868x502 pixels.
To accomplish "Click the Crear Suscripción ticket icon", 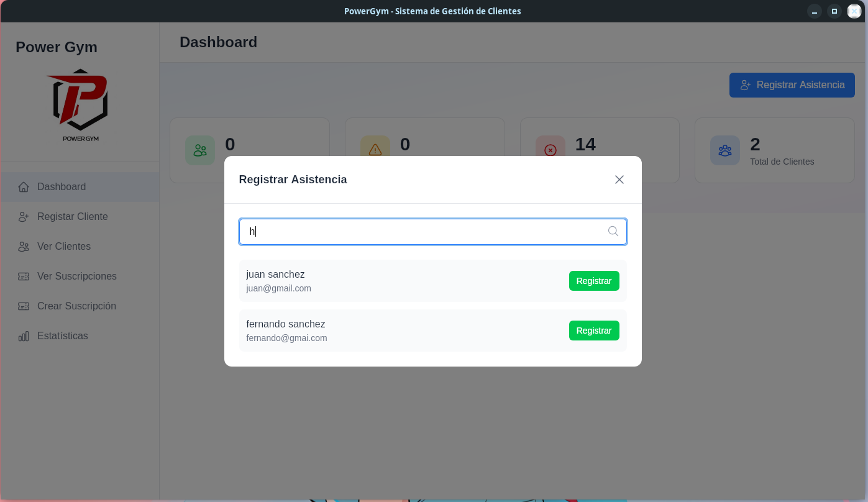I will click(24, 306).
